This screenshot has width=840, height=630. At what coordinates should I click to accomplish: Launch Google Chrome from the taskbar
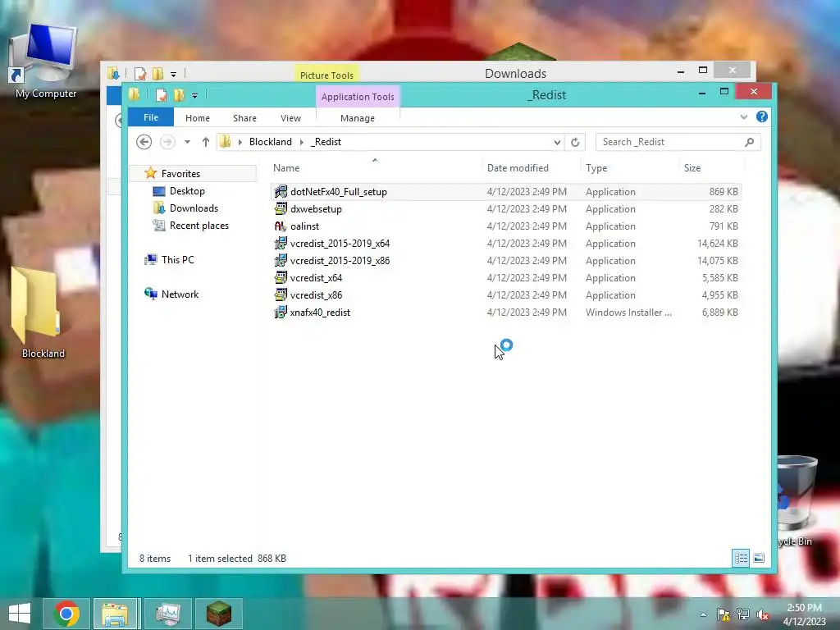[66, 614]
